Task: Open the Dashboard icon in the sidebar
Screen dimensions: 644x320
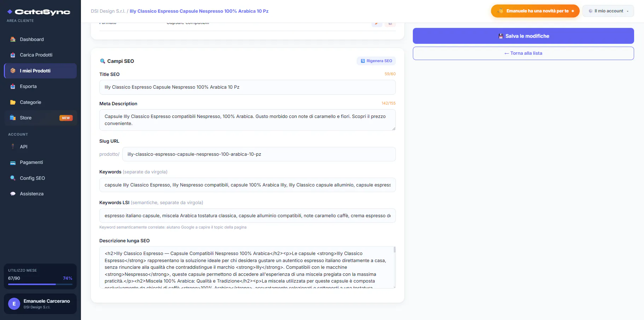Action: click(13, 39)
